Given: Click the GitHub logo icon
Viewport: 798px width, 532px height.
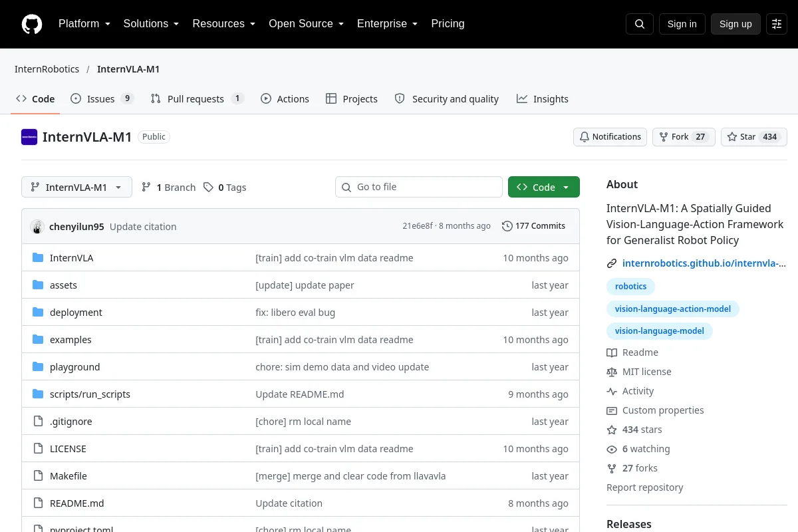Looking at the screenshot, I should click(32, 24).
